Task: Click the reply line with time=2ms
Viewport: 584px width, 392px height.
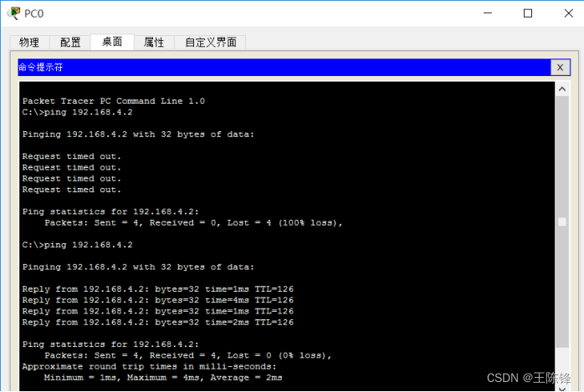Action: point(157,323)
